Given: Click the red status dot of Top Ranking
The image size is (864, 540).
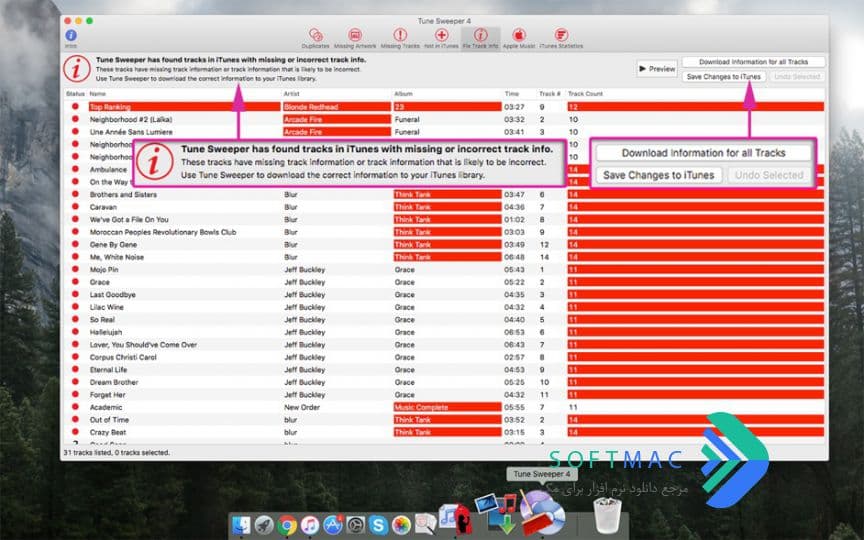Looking at the screenshot, I should coord(75,106).
